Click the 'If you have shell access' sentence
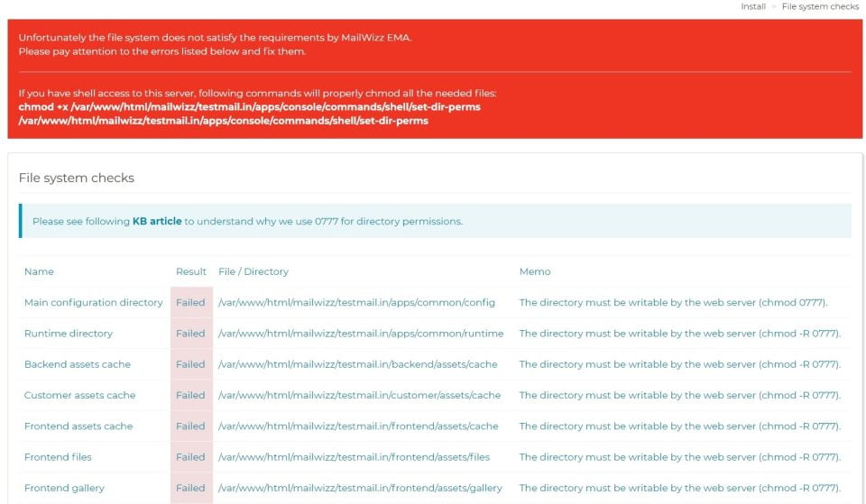Screen dimensions: 866x504 coord(258,93)
